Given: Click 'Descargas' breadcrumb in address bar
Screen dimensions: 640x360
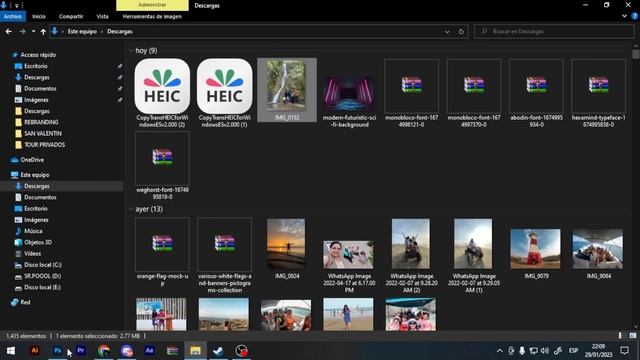Looking at the screenshot, I should [120, 31].
